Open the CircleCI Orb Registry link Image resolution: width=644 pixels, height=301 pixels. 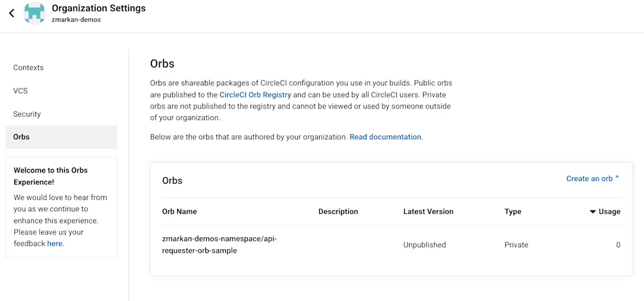pyautogui.click(x=256, y=95)
